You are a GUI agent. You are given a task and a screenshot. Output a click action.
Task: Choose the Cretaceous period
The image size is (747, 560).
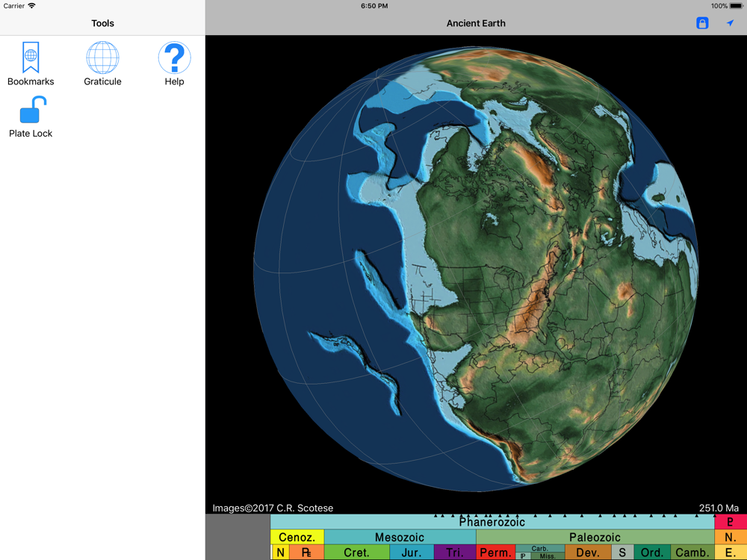coord(356,553)
